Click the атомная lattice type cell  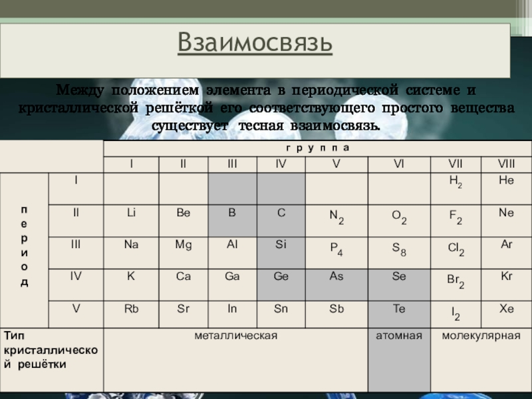pyautogui.click(x=399, y=336)
